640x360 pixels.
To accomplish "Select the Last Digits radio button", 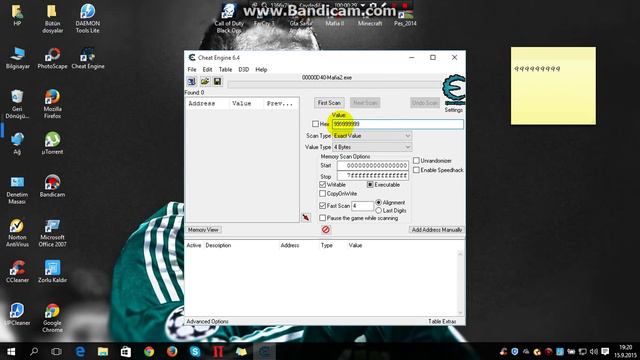I will [x=378, y=211].
